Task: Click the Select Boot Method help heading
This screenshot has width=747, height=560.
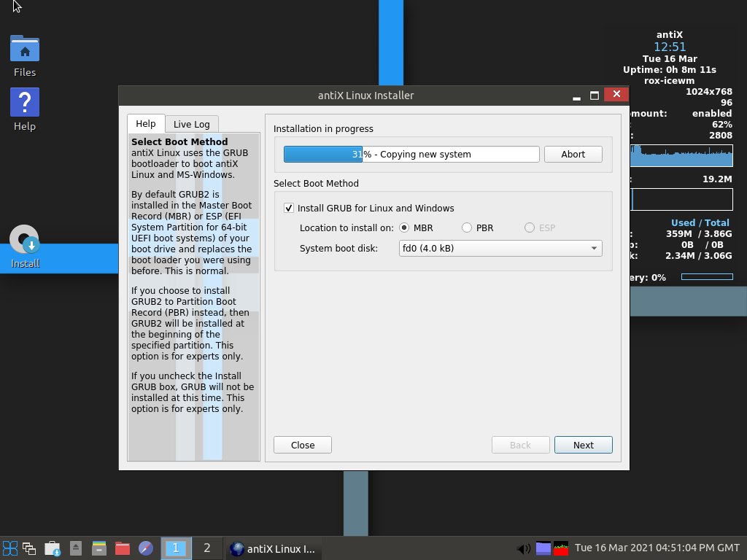Action: (179, 141)
